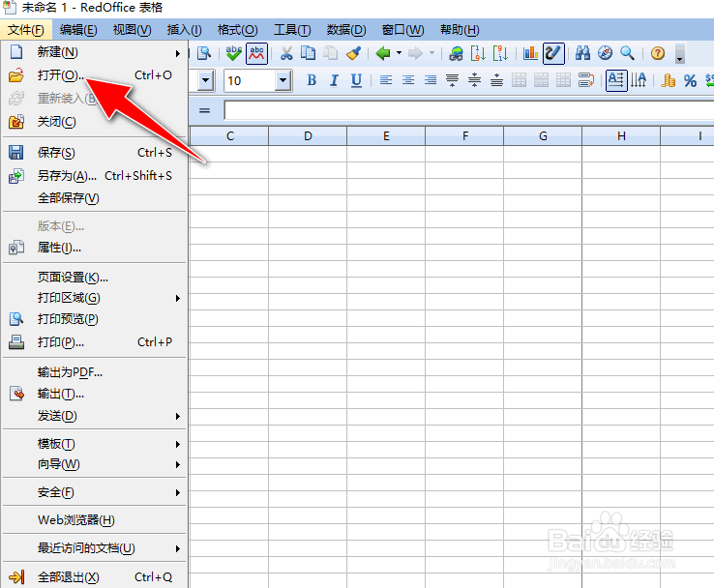
Task: Click the grey Redo arrow
Action: click(415, 54)
